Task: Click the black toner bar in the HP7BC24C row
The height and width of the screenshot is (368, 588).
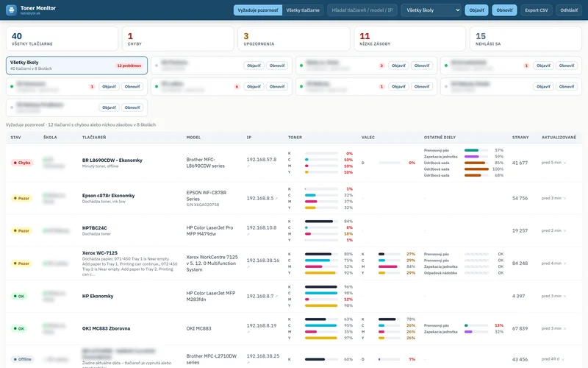Action: coord(319,222)
